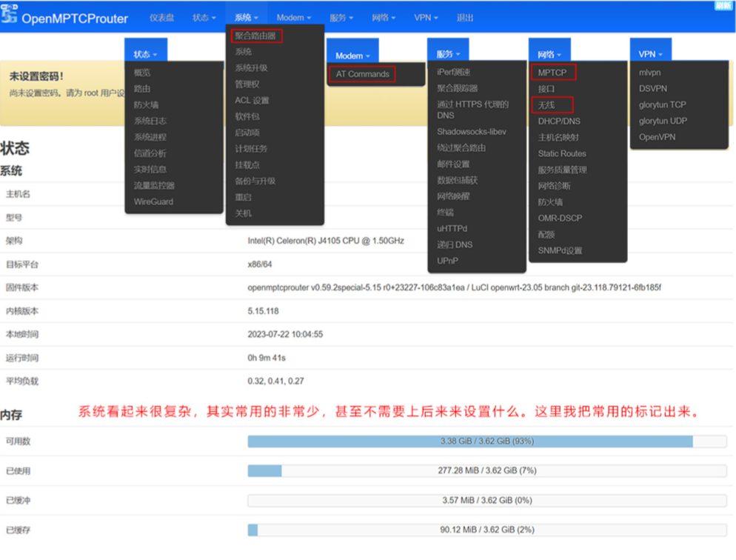736x560 pixels.
Task: Open 启动项 menu entry
Action: 247,133
